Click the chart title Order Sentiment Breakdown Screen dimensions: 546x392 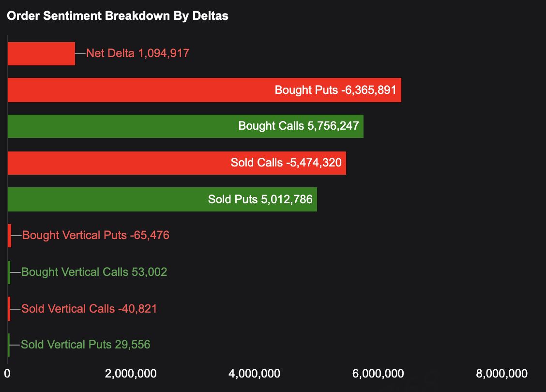tap(118, 16)
